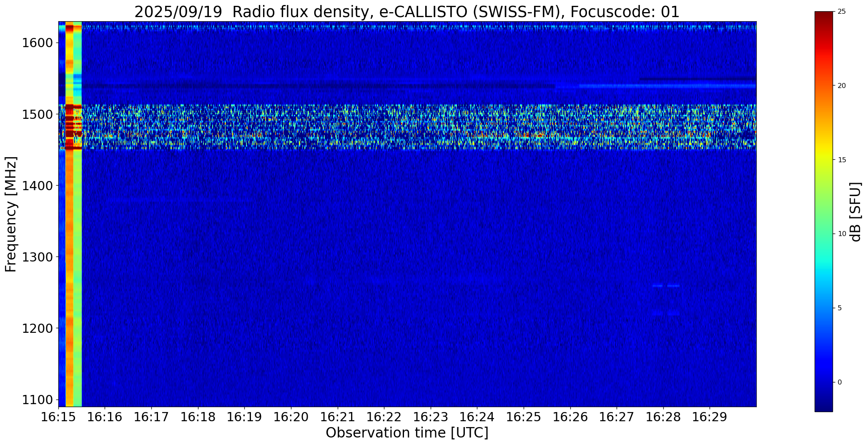Click the colorbar tick label 10
Viewport: 868px width, 445px height.
pyautogui.click(x=842, y=234)
